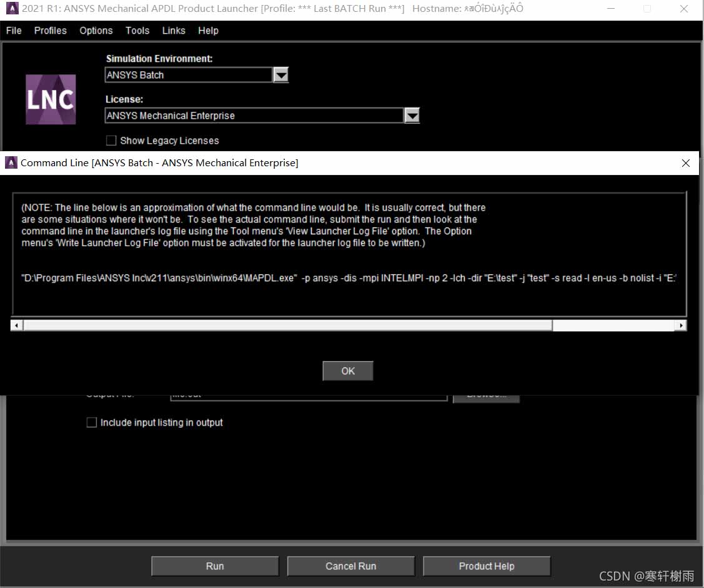Open the Profiles menu
This screenshot has width=704, height=588.
[x=50, y=31]
